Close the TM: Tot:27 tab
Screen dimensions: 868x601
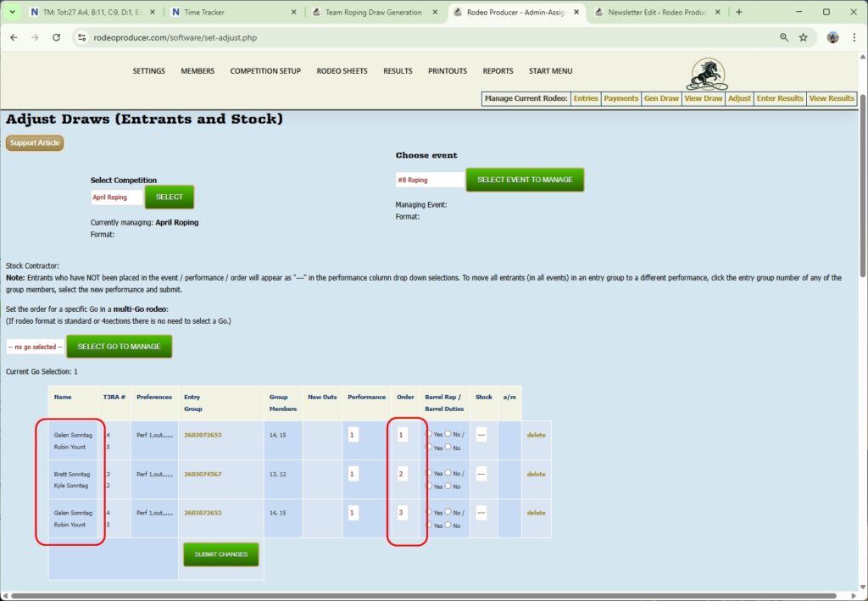153,12
